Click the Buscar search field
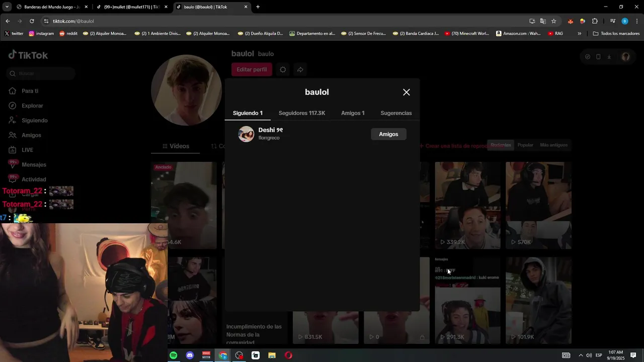 pos(41,73)
